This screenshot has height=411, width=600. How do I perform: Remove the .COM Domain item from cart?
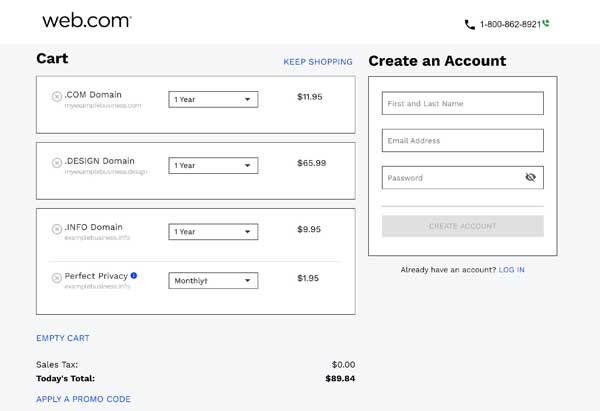(57, 96)
